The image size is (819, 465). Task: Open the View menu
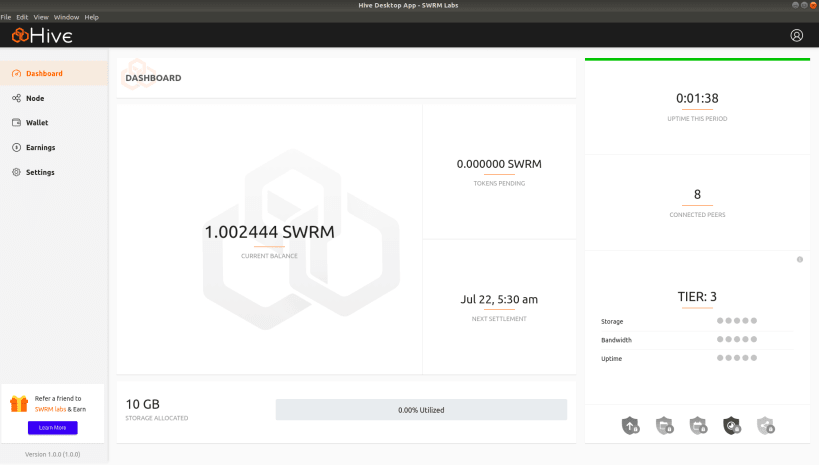click(x=41, y=17)
